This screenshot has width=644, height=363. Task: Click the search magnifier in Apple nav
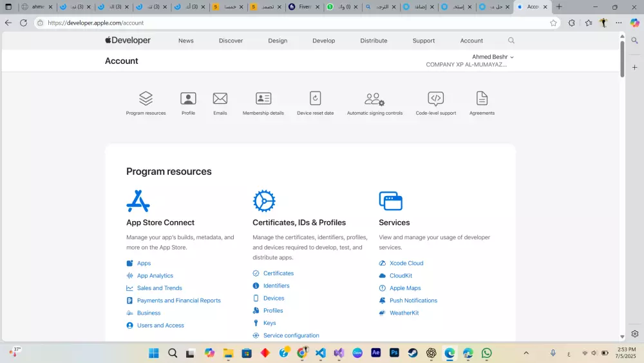[511, 40]
